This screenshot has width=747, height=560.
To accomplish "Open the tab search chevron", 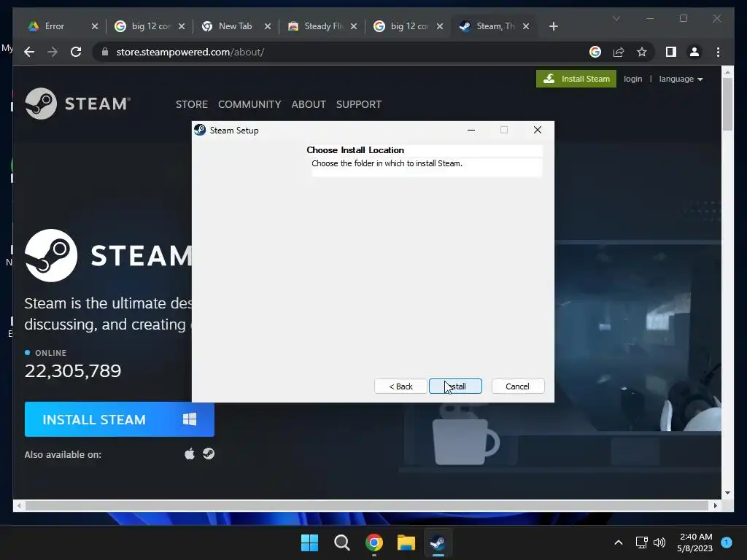I will coord(616,18).
